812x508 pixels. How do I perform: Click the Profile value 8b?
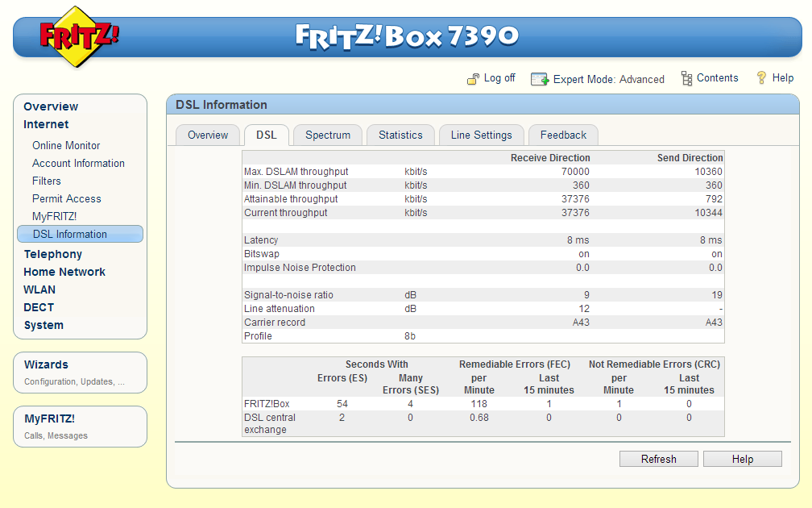[x=409, y=336]
